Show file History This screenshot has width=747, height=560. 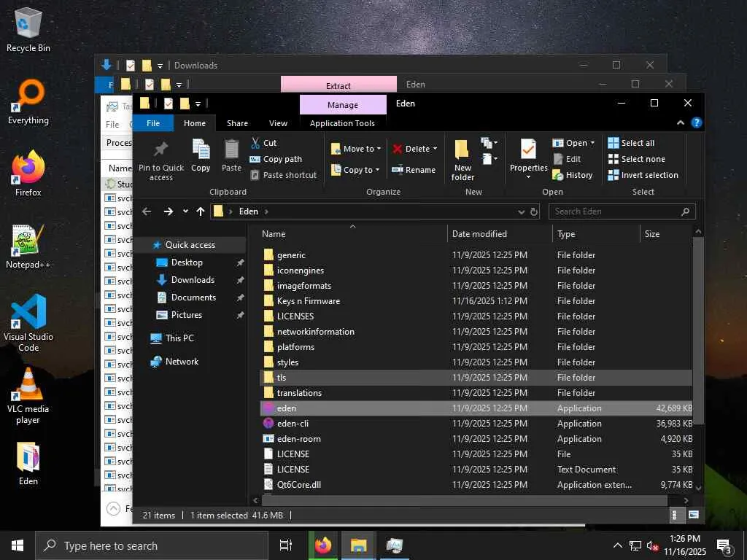(x=573, y=175)
